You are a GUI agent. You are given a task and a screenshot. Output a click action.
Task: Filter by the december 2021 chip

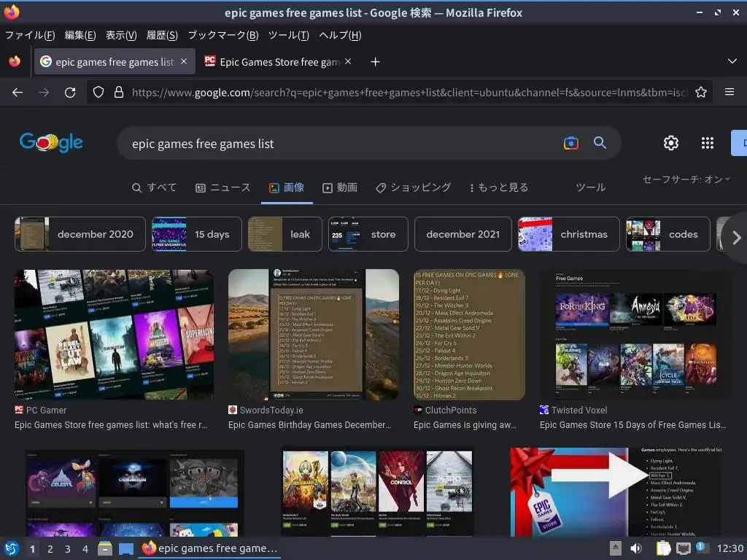[463, 234]
